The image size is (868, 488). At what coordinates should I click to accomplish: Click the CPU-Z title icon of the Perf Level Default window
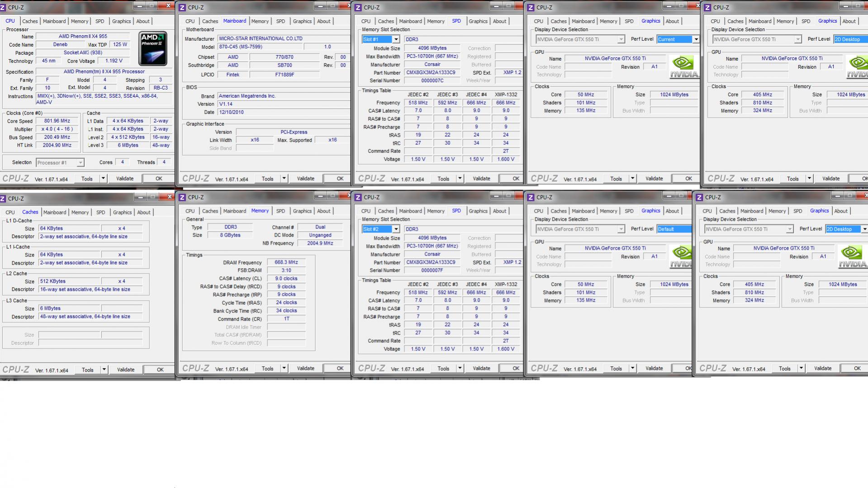click(x=531, y=197)
